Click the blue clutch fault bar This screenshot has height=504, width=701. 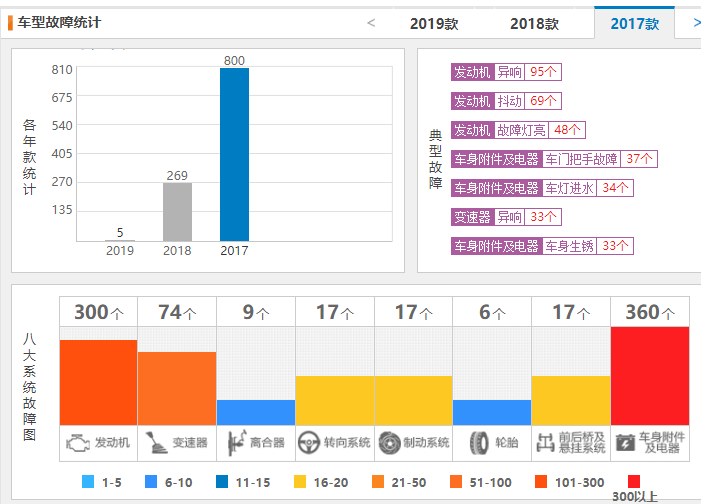256,412
